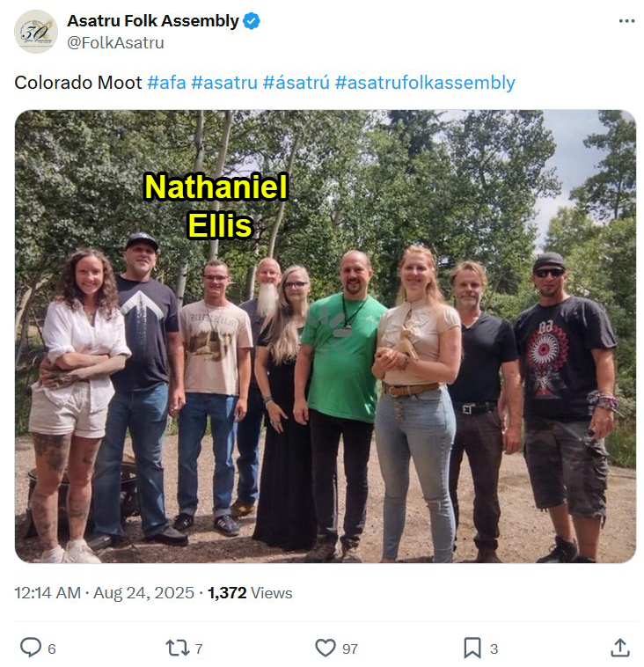Click the 97 likes count
644x667 pixels.
pyautogui.click(x=350, y=649)
